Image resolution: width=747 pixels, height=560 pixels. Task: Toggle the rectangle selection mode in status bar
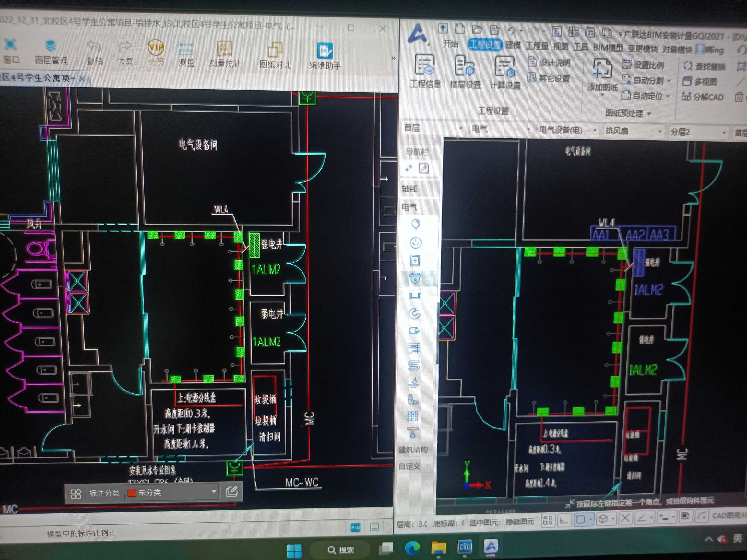[580, 519]
